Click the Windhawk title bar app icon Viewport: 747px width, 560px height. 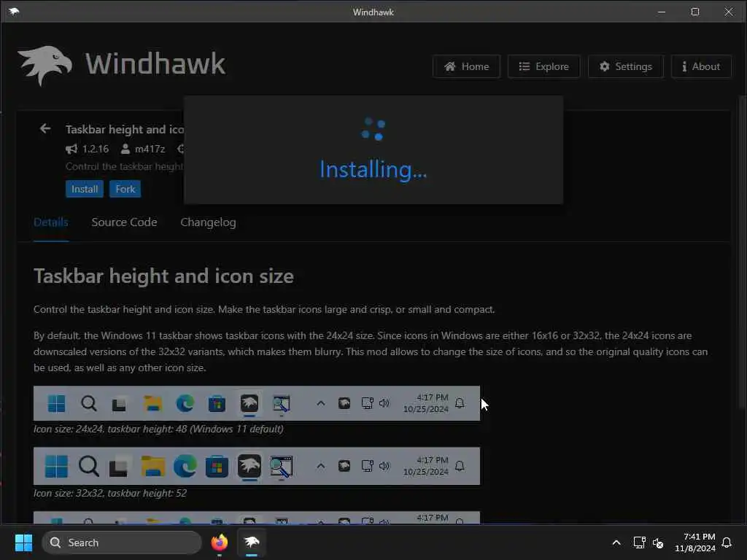14,12
